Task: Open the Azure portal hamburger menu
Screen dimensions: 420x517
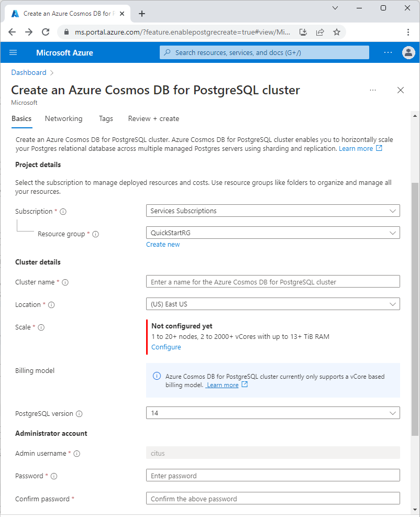Action: [x=13, y=52]
